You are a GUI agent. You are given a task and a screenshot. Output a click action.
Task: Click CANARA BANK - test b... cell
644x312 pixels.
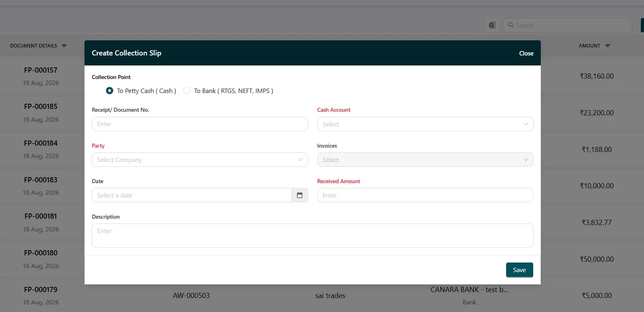click(x=469, y=290)
